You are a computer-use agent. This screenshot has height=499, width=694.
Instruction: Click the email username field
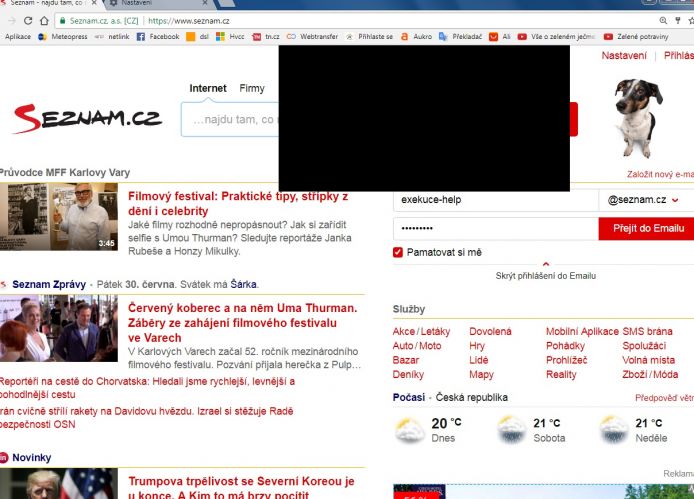coord(496,200)
